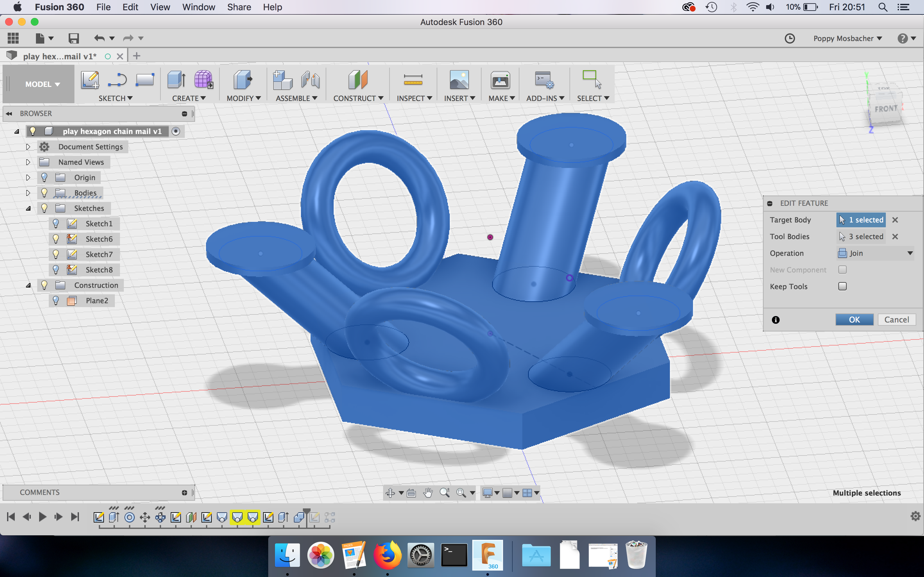Click the Insert image icon
This screenshot has height=577, width=924.
click(x=459, y=80)
